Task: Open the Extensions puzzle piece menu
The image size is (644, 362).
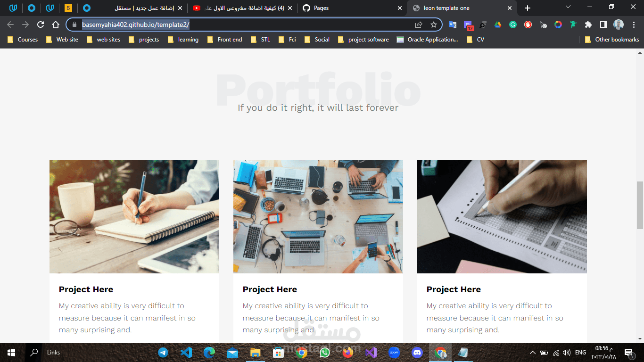Action: pyautogui.click(x=588, y=25)
